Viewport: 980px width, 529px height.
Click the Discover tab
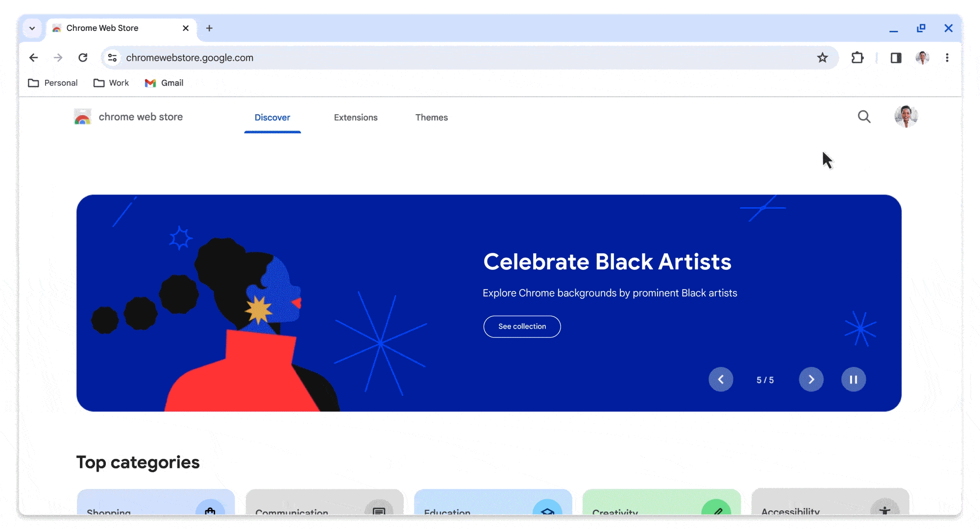(x=272, y=117)
